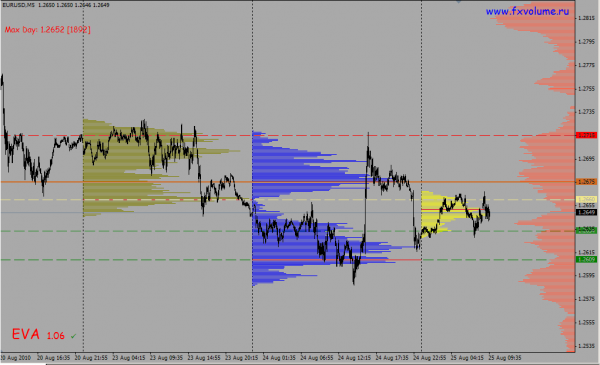The height and width of the screenshot is (365, 600).
Task: Open the www.fxvolume.ru link
Action: tap(527, 11)
